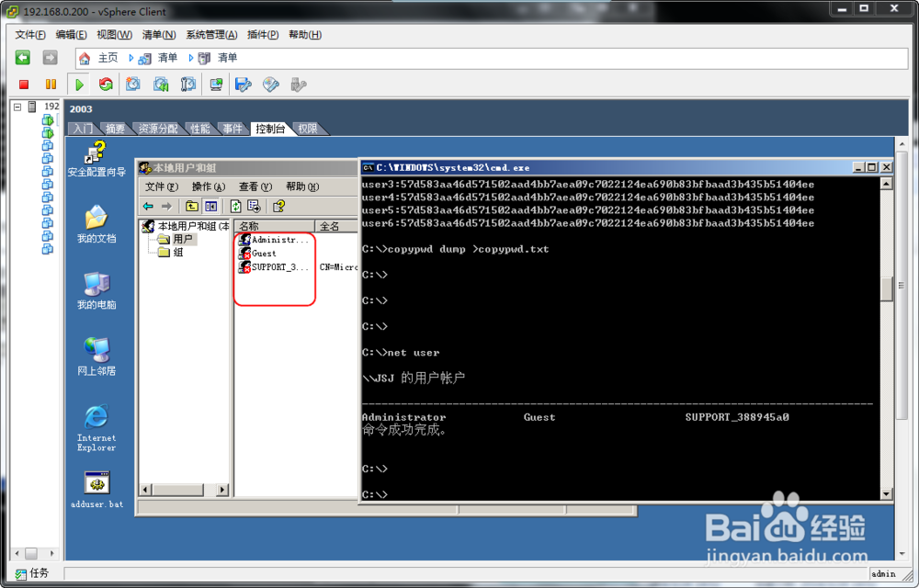Click the USB device connect icon
Viewport: 919px width, 588px height.
click(x=299, y=85)
